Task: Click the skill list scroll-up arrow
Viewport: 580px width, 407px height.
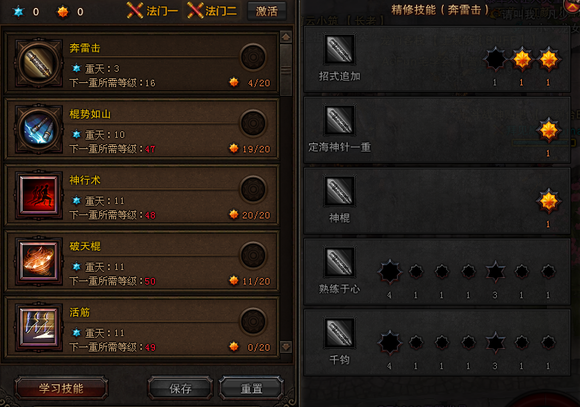Action: coord(286,37)
